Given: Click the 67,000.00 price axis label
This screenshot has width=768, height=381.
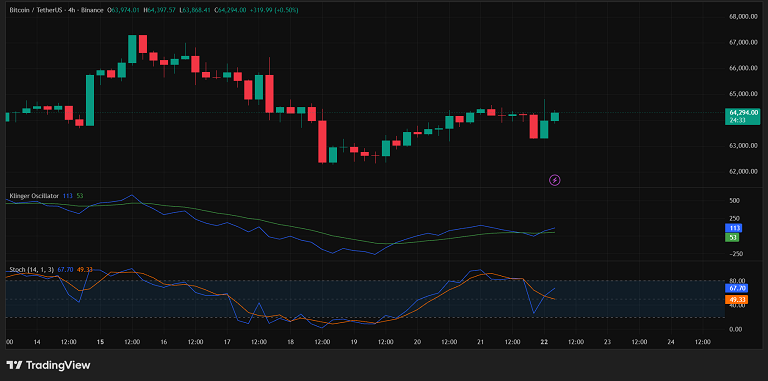Looking at the screenshot, I should 744,43.
